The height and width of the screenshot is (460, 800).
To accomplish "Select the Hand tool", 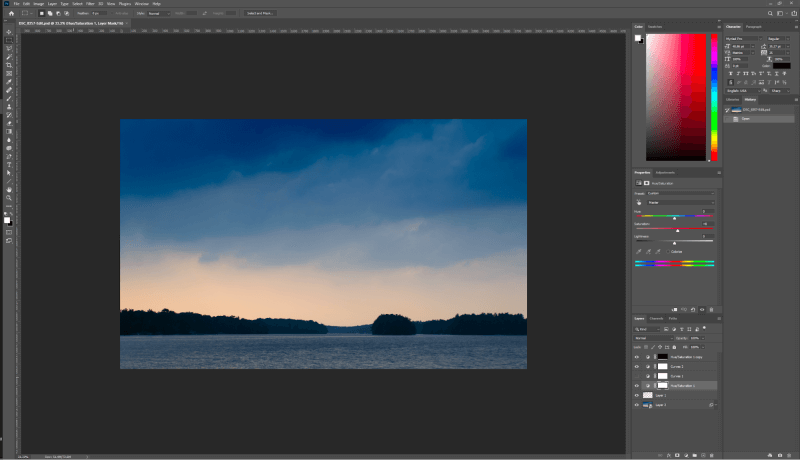I will coord(9,189).
